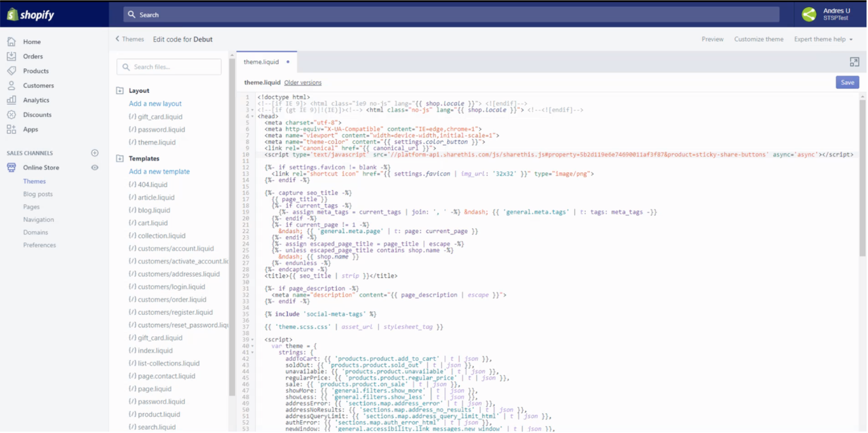
Task: Open password.liquid under Layout
Action: 157,129
